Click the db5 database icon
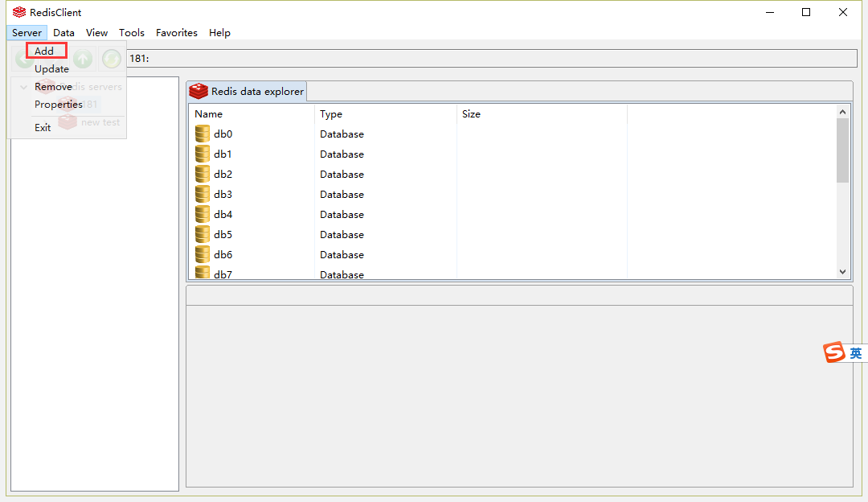Image resolution: width=868 pixels, height=502 pixels. (203, 234)
